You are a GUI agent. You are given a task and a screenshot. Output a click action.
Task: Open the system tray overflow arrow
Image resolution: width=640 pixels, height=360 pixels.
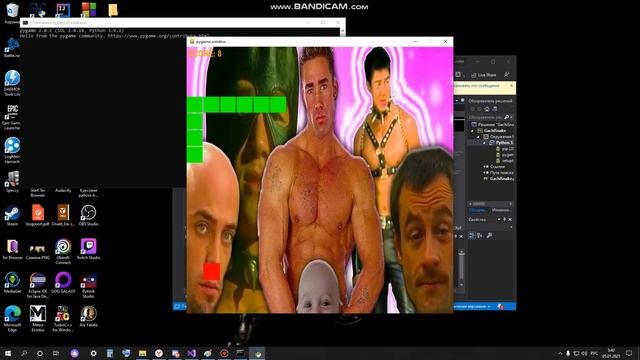click(x=560, y=353)
